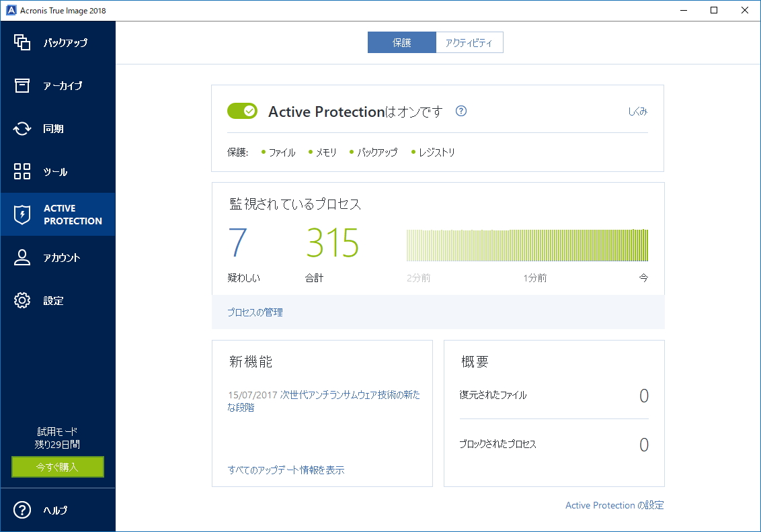Select the 保護 tab
The image size is (761, 532).
click(401, 42)
